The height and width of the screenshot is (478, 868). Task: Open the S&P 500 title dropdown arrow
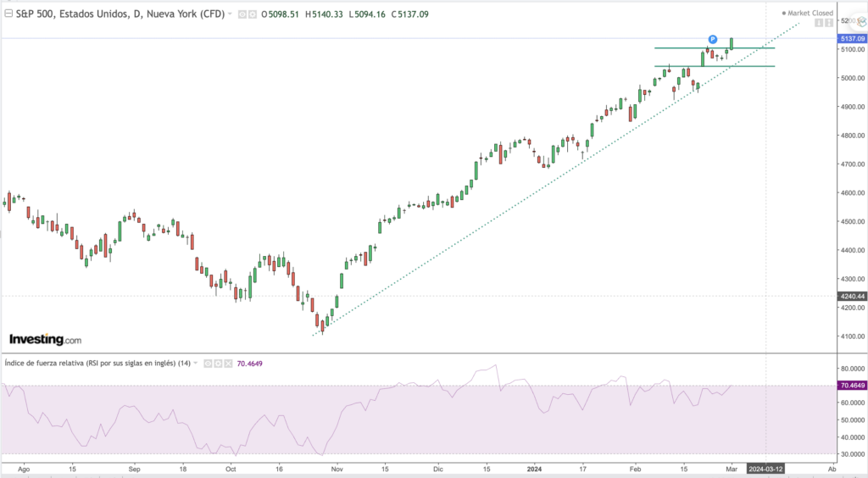click(x=230, y=14)
